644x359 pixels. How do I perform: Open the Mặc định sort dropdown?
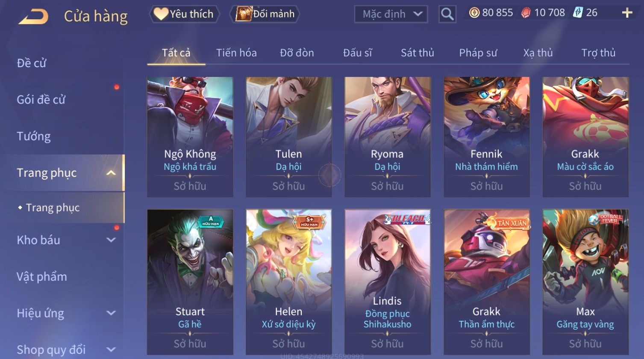click(391, 14)
